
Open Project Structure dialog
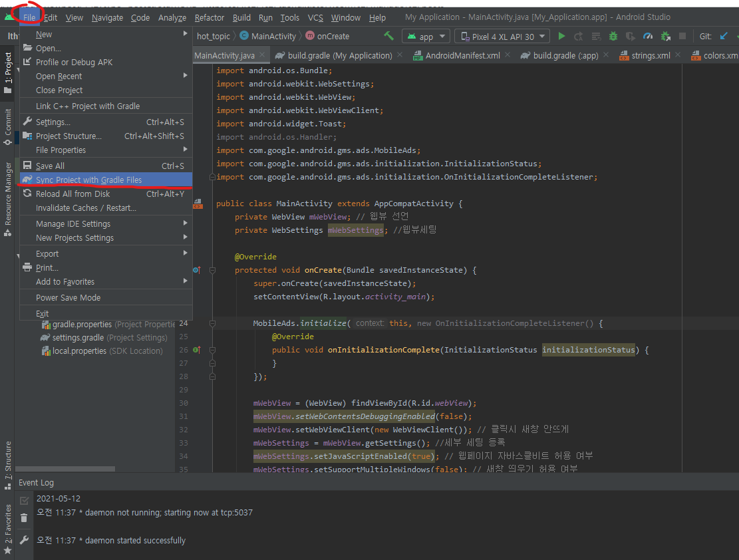pos(106,136)
